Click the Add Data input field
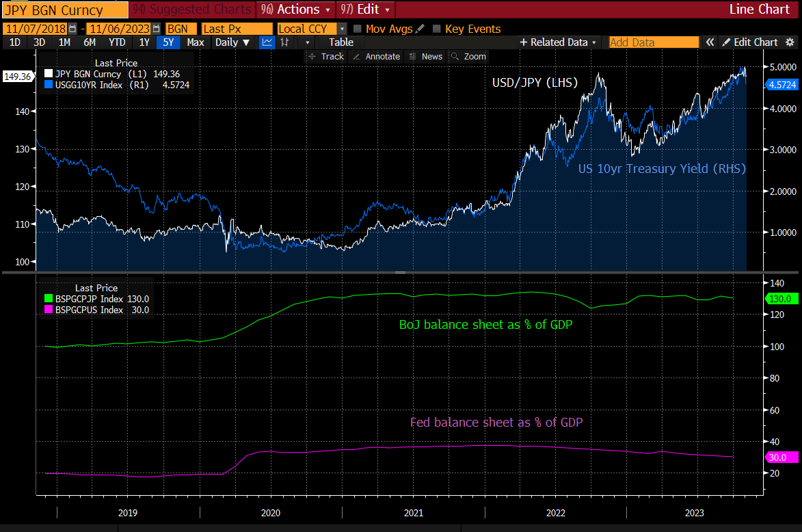Image resolution: width=802 pixels, height=532 pixels. [654, 42]
